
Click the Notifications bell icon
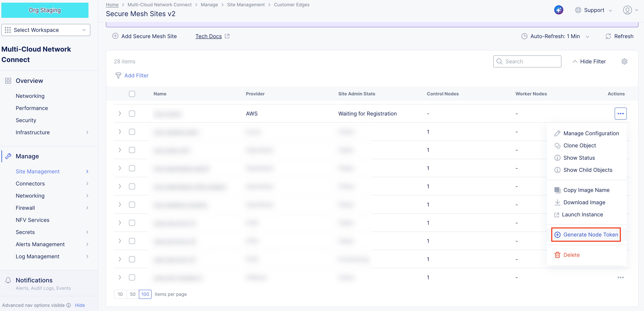[x=8, y=280]
